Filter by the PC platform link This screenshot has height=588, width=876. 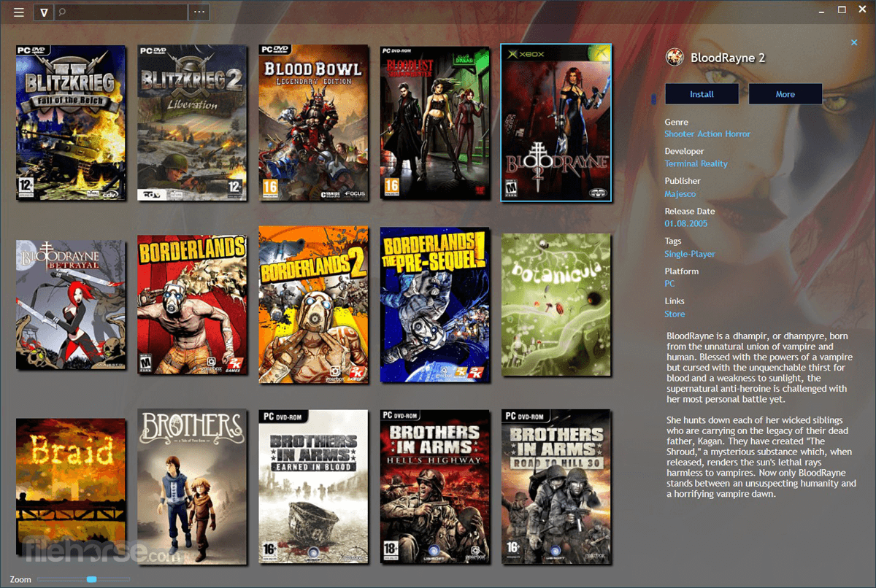(x=669, y=284)
